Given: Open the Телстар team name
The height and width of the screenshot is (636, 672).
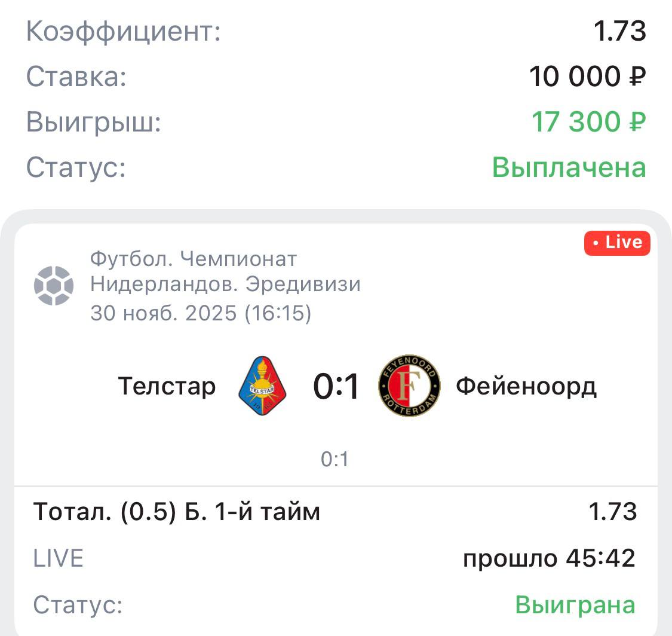Looking at the screenshot, I should coord(167,386).
